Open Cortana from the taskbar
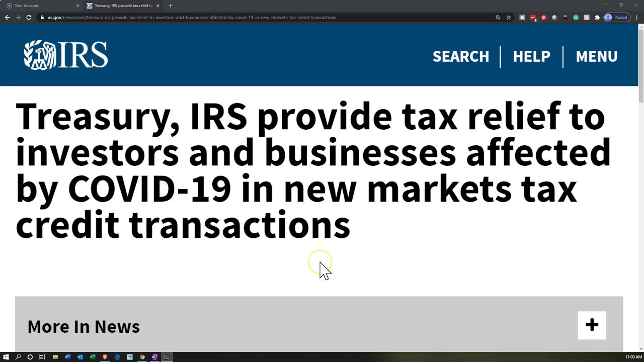Screen dimensions: 644x362 pyautogui.click(x=30, y=357)
